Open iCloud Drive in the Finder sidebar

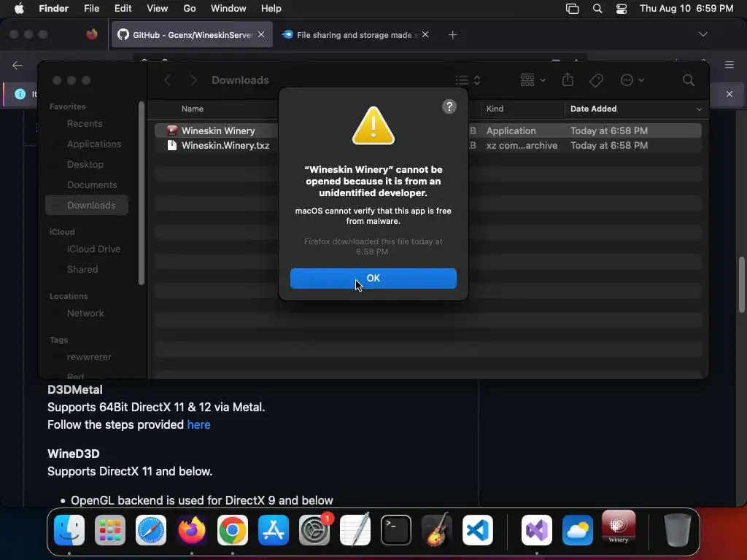pyautogui.click(x=93, y=249)
